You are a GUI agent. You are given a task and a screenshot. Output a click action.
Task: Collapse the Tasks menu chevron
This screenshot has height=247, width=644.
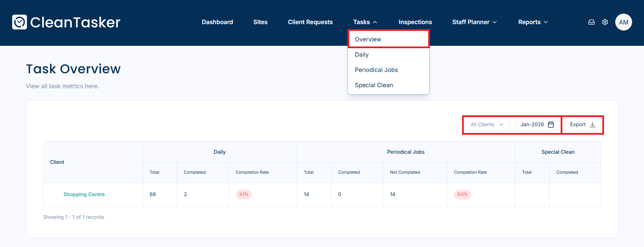[x=375, y=22]
